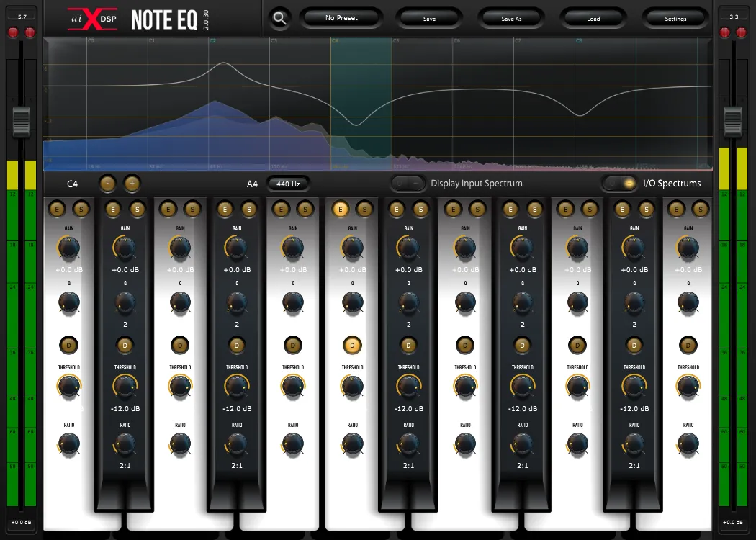756x540 pixels.
Task: Click the C4 octave label
Action: 72,184
